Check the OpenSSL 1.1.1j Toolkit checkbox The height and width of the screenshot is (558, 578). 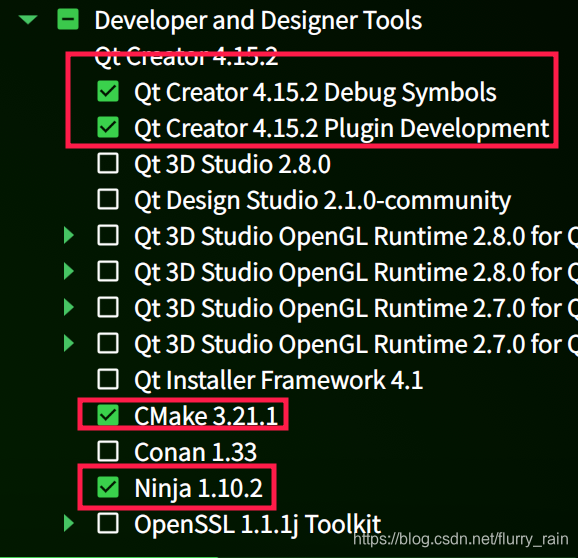click(x=108, y=523)
